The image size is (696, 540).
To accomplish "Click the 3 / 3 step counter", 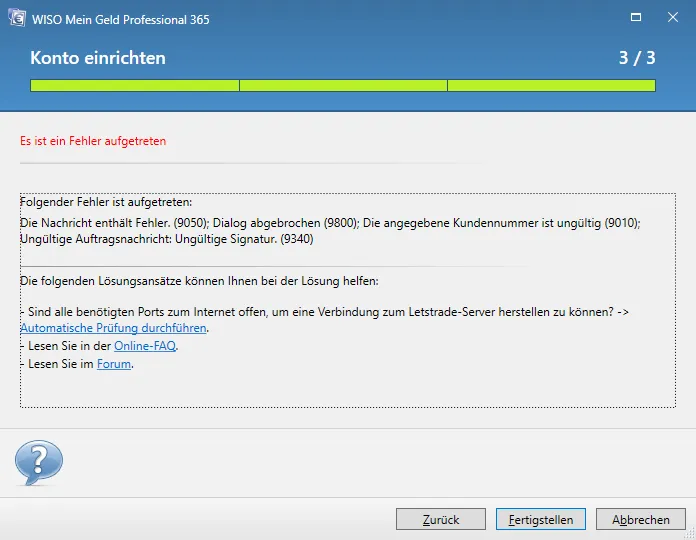I will click(x=636, y=58).
